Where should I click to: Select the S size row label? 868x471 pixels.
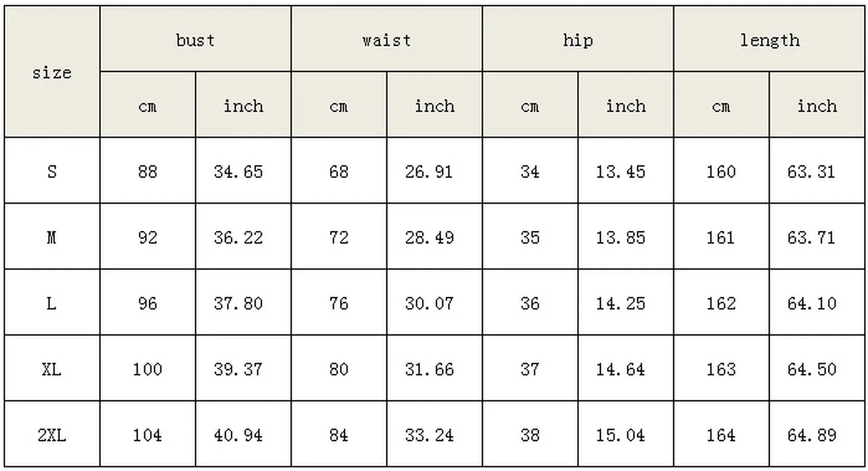(52, 172)
